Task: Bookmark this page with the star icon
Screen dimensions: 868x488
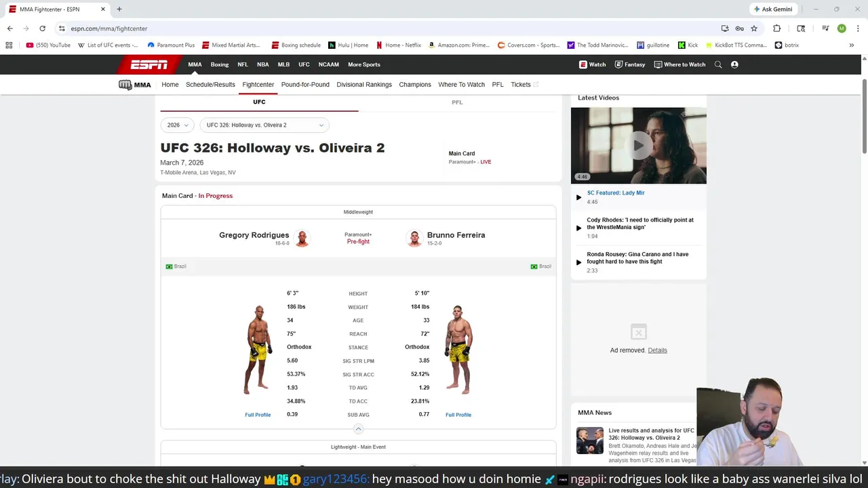Action: 754,28
